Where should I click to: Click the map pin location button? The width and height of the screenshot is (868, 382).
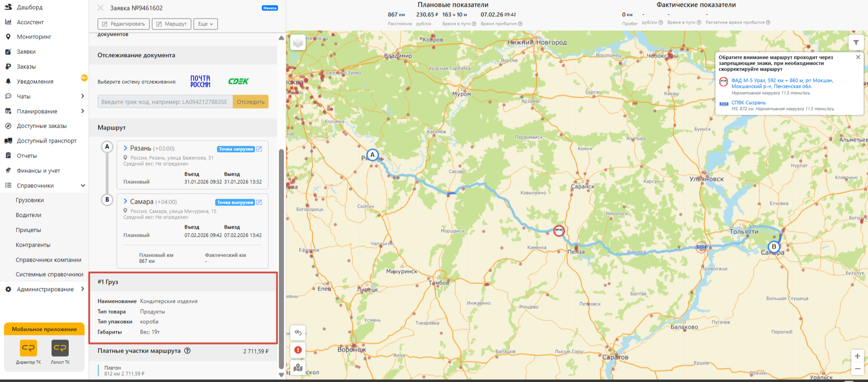(298, 368)
